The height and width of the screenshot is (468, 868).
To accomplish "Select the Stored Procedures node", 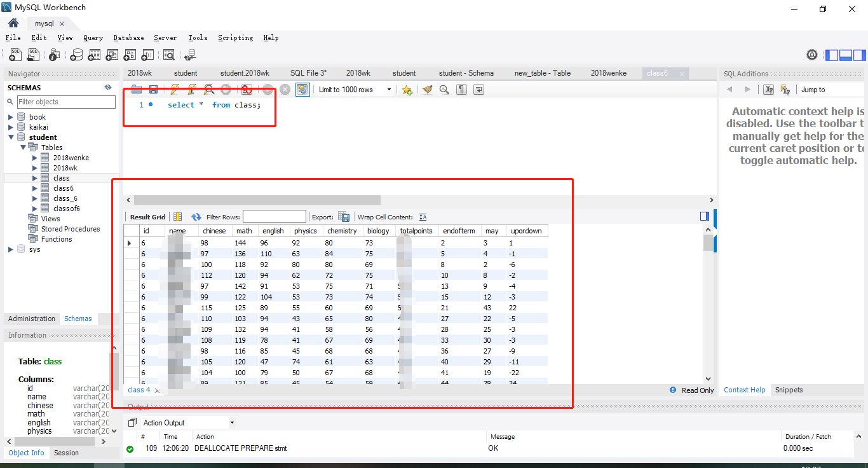I will [71, 229].
